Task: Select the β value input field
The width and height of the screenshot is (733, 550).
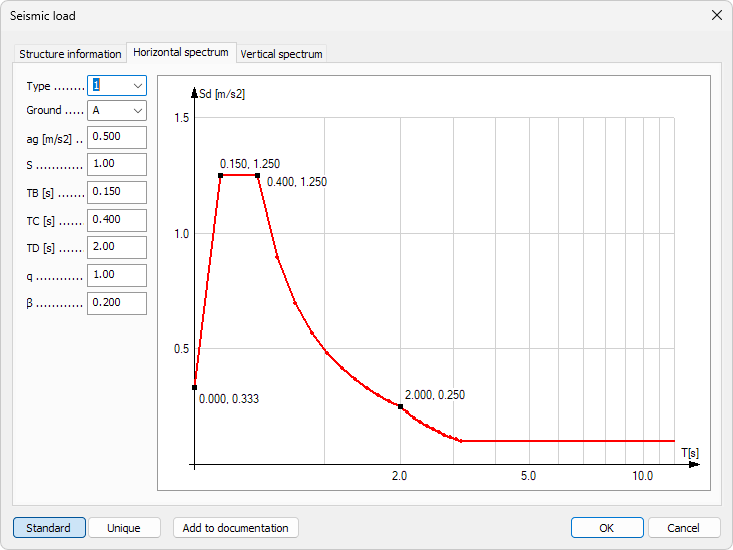Action: [117, 303]
